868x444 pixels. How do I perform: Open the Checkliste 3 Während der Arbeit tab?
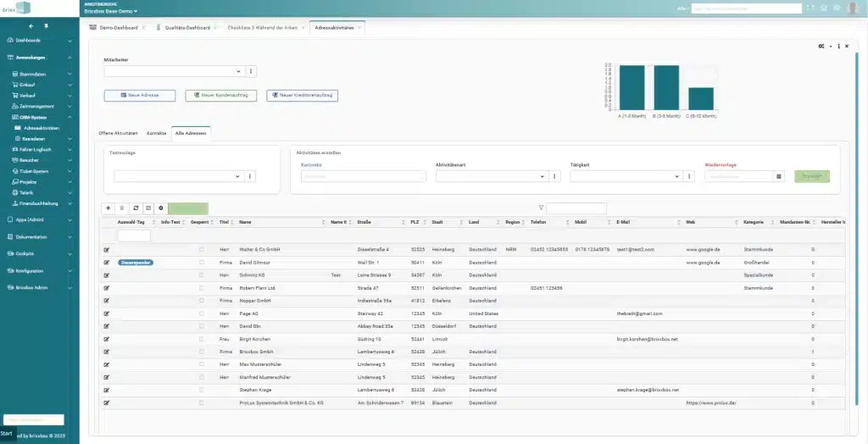[264, 28]
